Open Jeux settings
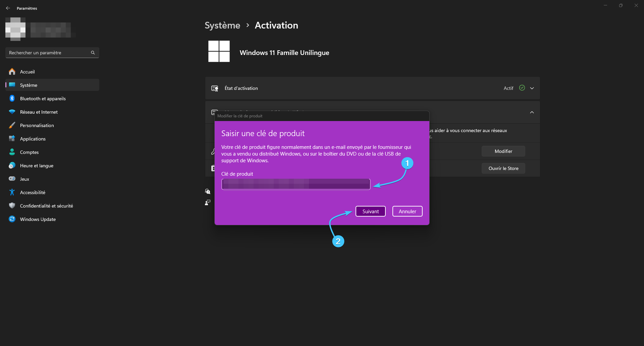The width and height of the screenshot is (644, 346). [52, 179]
